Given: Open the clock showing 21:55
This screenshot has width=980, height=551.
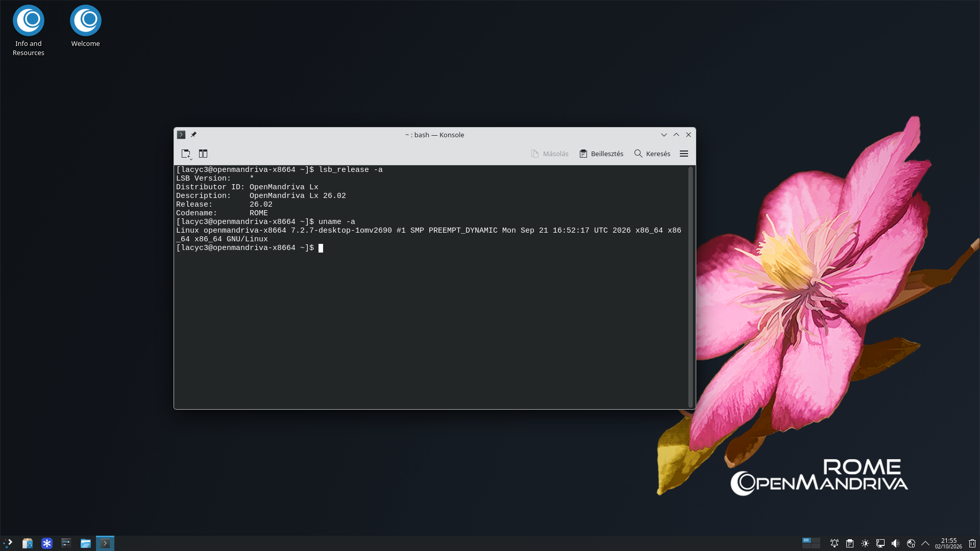Looking at the screenshot, I should coord(948,543).
